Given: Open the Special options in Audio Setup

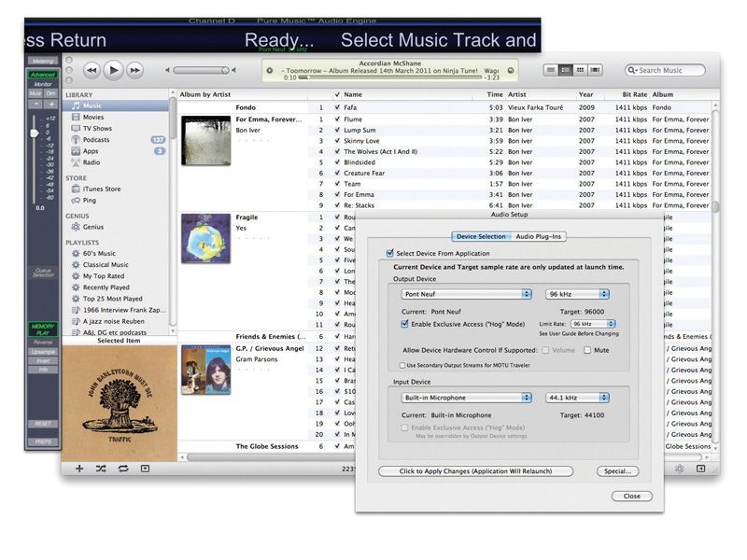Looking at the screenshot, I should pyautogui.click(x=620, y=470).
